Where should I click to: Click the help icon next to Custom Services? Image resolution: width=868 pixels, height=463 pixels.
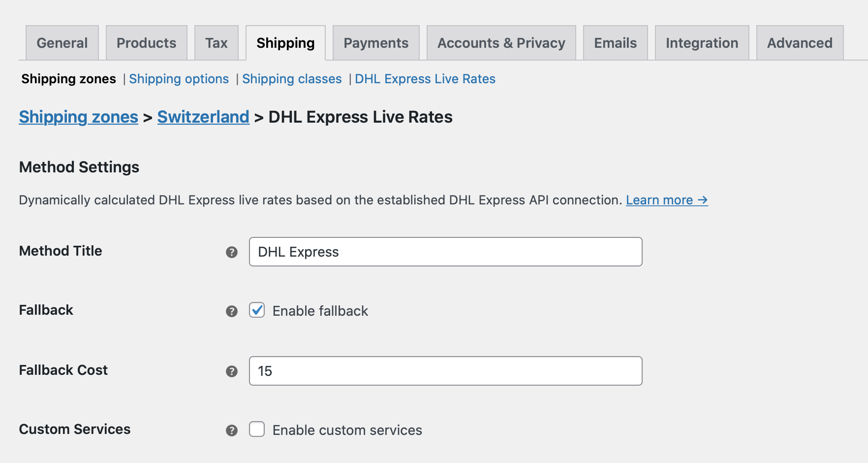(x=231, y=430)
